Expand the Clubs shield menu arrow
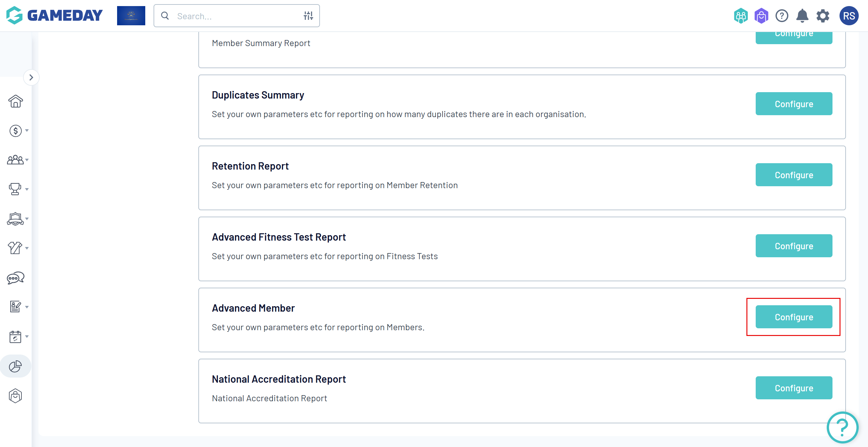The width and height of the screenshot is (868, 447). (27, 219)
